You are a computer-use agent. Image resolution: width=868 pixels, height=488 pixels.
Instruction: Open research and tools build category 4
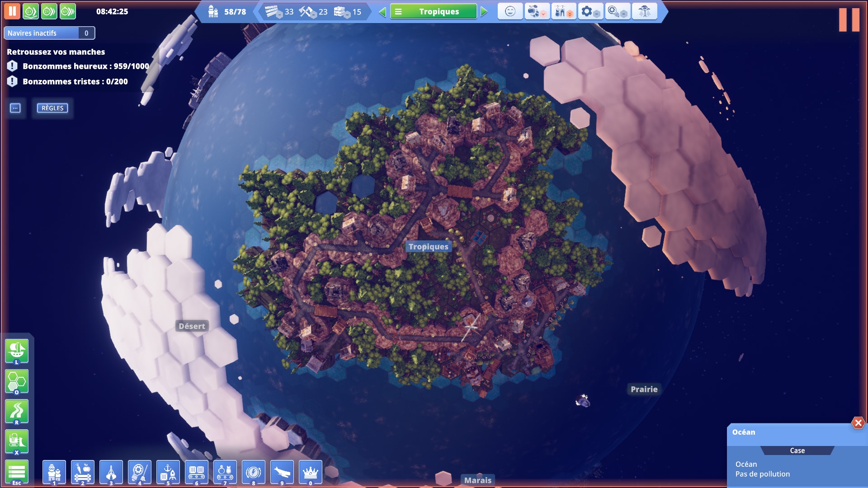coord(140,473)
